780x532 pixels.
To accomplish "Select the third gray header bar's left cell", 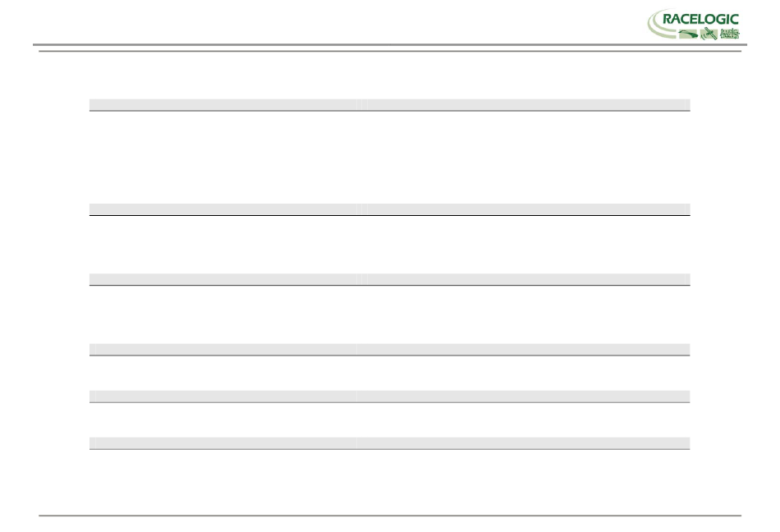I will (223, 279).
